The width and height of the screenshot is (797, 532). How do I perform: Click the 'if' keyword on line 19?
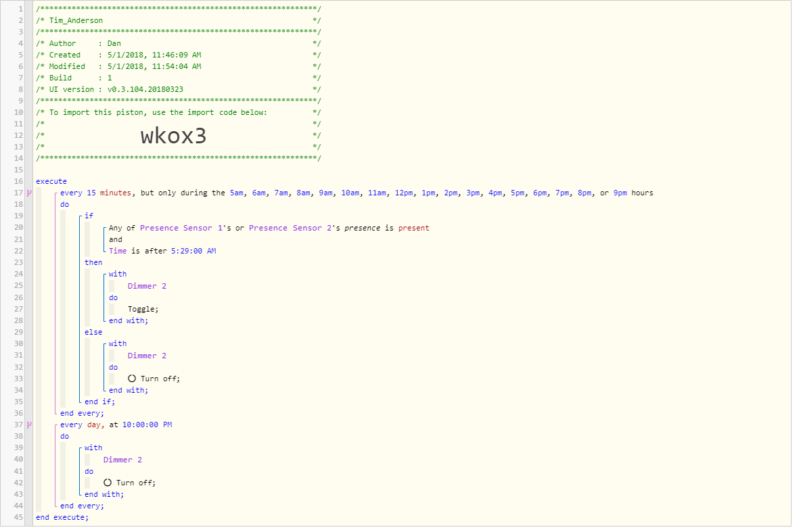tap(89, 216)
